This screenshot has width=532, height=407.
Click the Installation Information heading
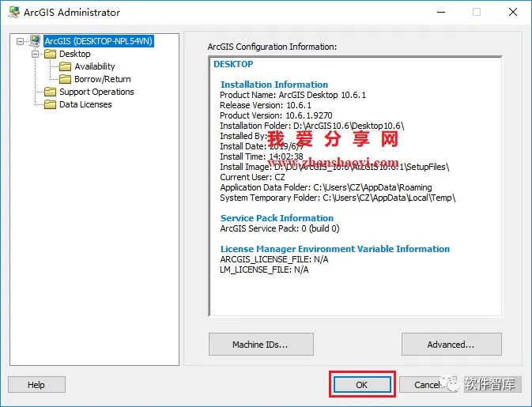(x=274, y=85)
